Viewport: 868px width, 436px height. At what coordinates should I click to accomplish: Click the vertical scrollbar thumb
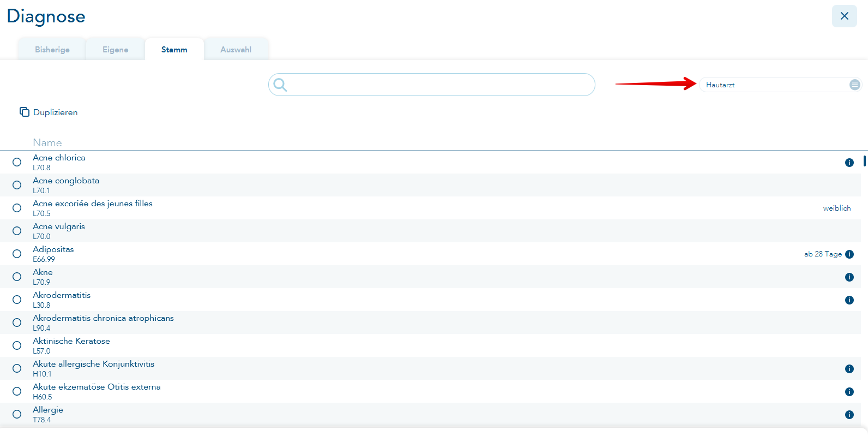864,162
